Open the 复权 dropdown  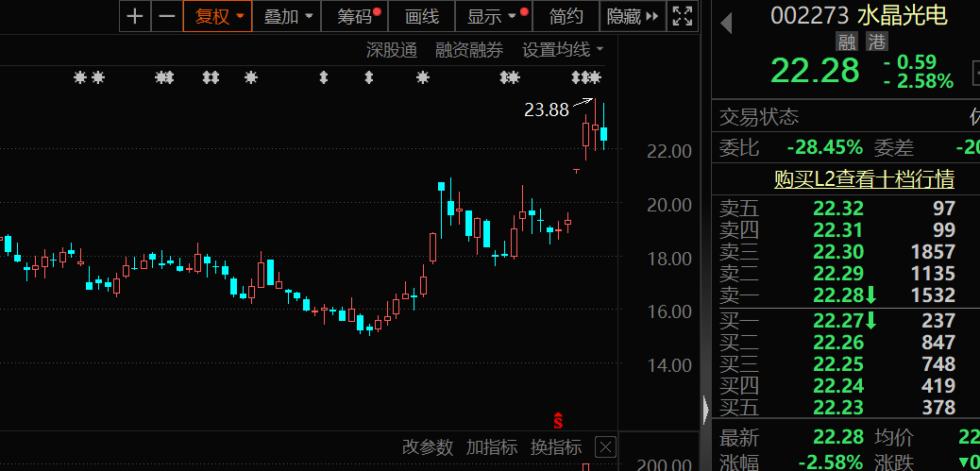click(218, 16)
